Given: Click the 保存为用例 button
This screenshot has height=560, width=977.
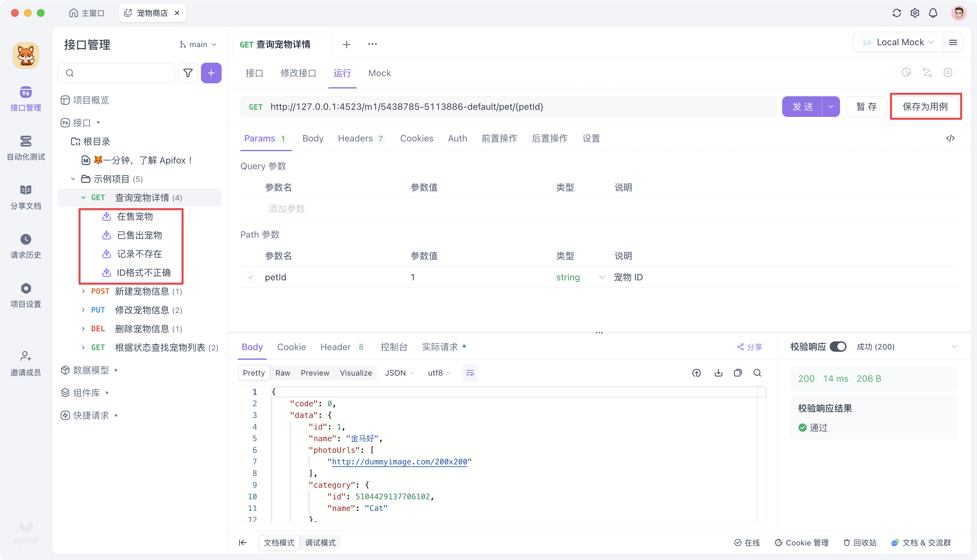Looking at the screenshot, I should pos(925,107).
